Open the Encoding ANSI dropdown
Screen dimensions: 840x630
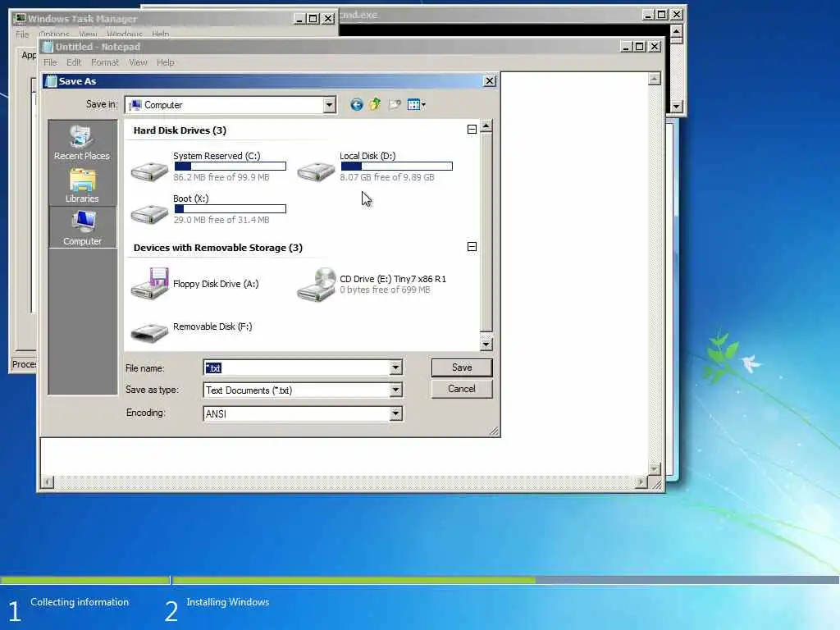click(x=395, y=413)
